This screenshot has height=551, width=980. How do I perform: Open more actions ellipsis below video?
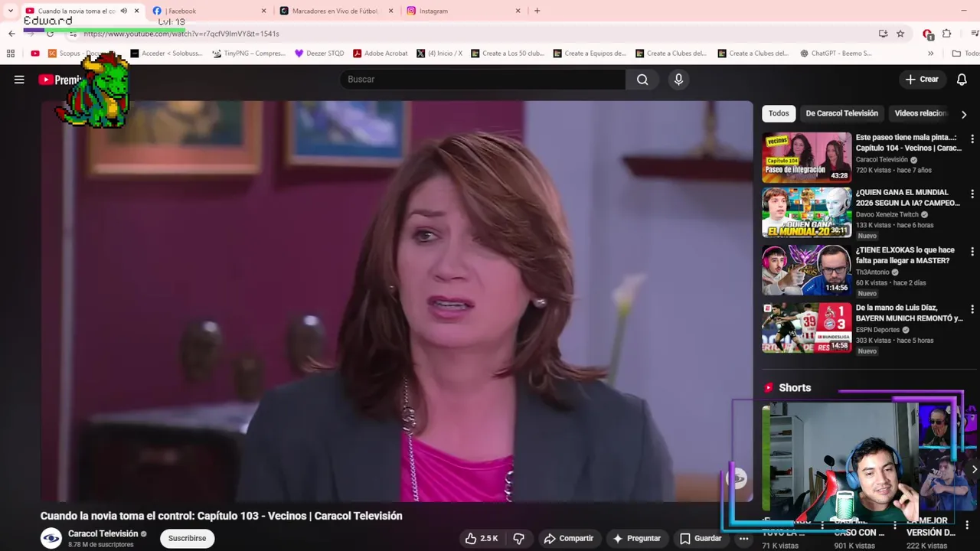pyautogui.click(x=743, y=538)
